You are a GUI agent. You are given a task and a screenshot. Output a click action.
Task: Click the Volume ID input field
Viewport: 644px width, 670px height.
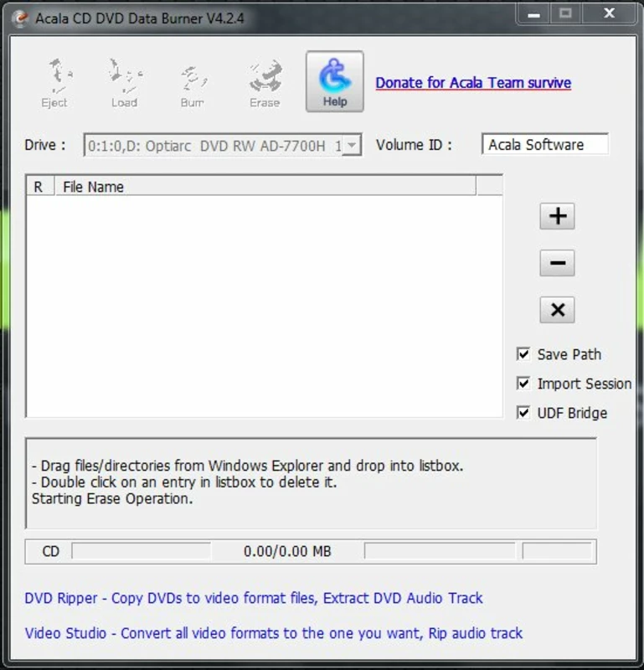click(x=545, y=144)
